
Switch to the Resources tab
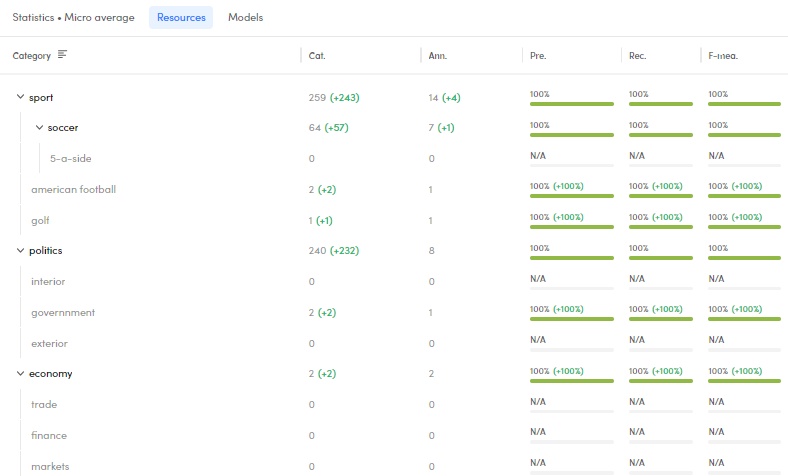point(181,18)
